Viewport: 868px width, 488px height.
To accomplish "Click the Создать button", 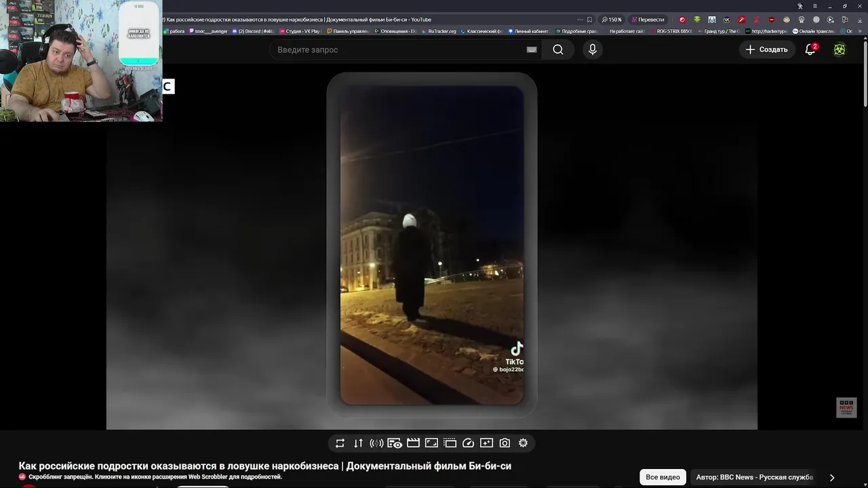I will point(767,49).
